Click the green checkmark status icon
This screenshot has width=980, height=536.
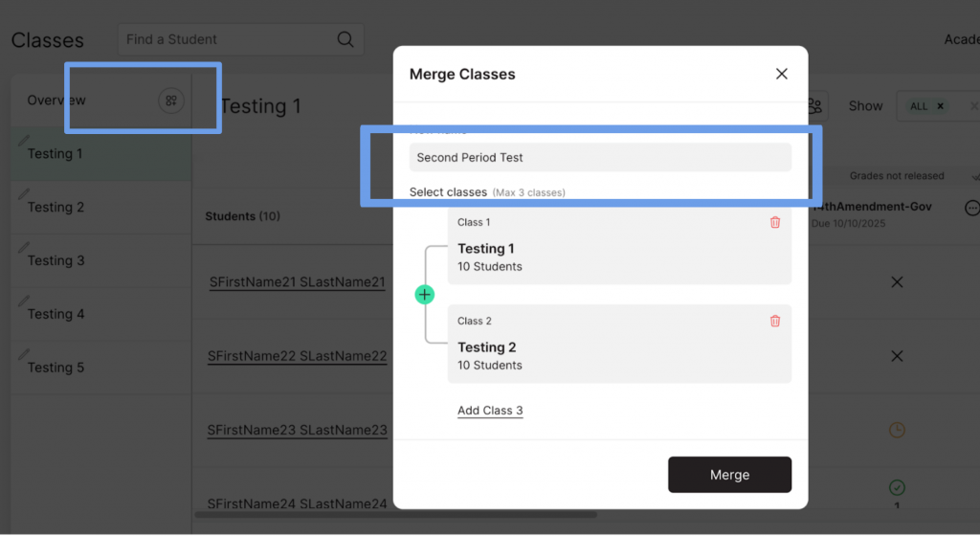tap(897, 487)
